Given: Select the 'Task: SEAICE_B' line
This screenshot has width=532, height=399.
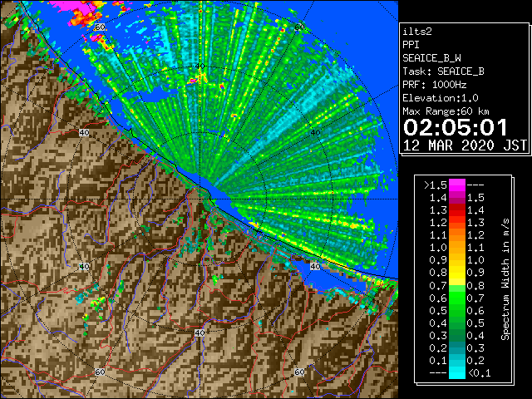Looking at the screenshot, I should (443, 71).
